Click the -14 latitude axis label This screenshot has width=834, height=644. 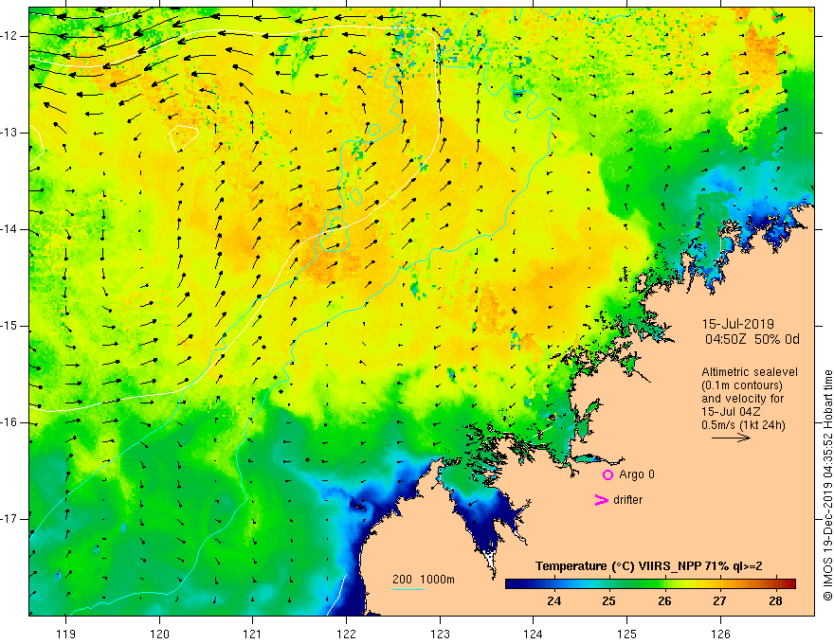pyautogui.click(x=10, y=229)
